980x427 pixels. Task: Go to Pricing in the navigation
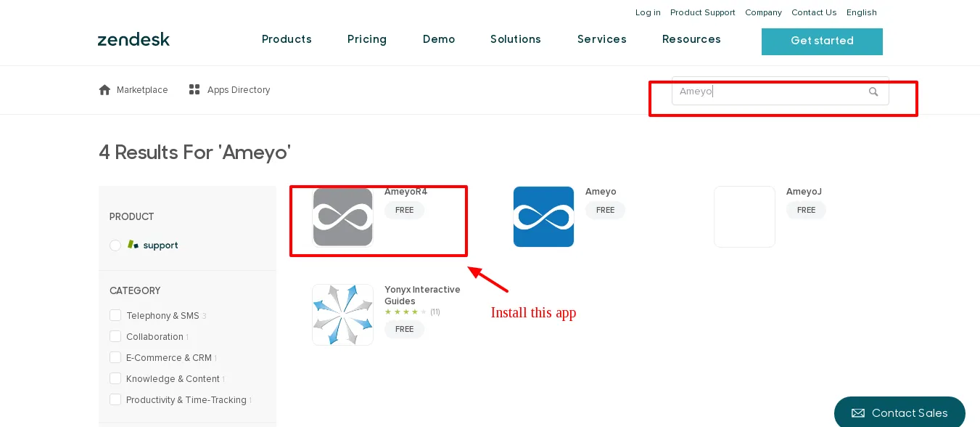pos(367,39)
